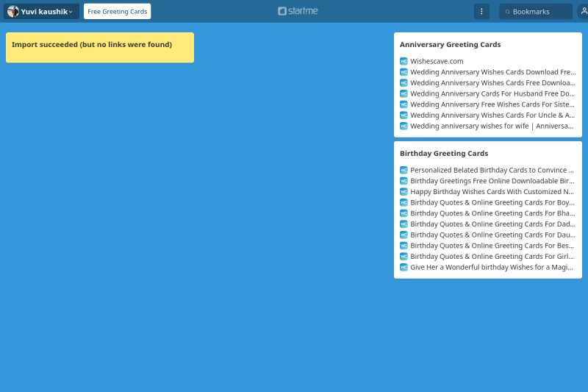Click favicon of Wedding Anniversary Wishes Cards Free Downloa...
Image resolution: width=588 pixels, height=392 pixels.
tap(404, 83)
